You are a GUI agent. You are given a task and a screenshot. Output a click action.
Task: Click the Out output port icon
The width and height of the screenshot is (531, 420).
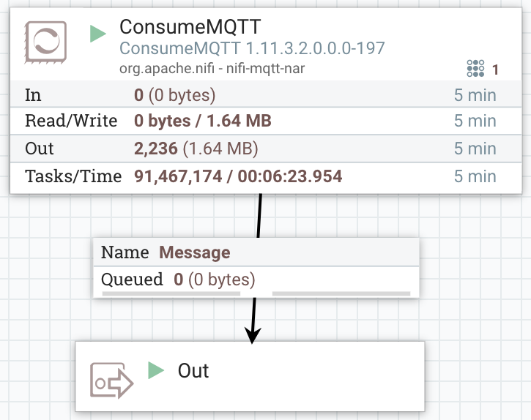(111, 380)
